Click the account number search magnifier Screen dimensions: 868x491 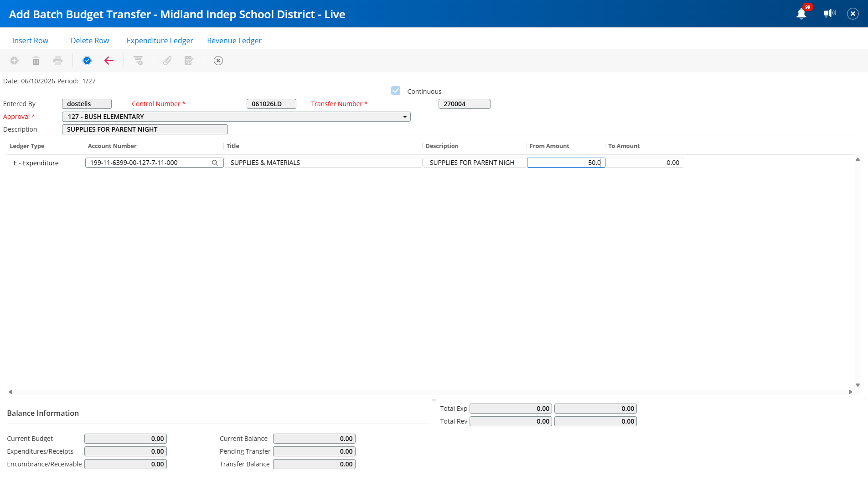[215, 163]
